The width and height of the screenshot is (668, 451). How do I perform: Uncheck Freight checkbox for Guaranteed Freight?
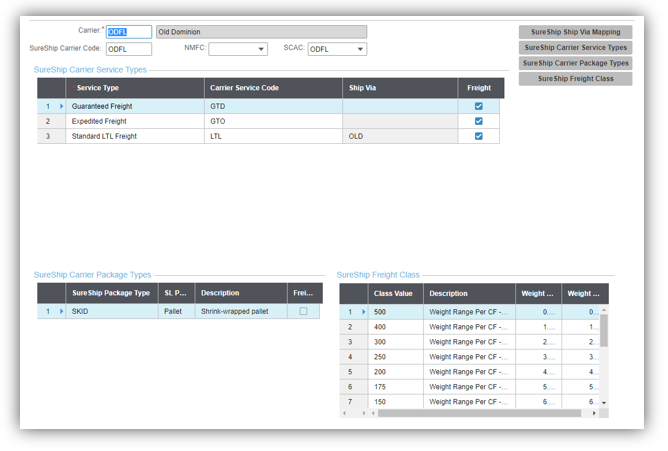pos(479,106)
